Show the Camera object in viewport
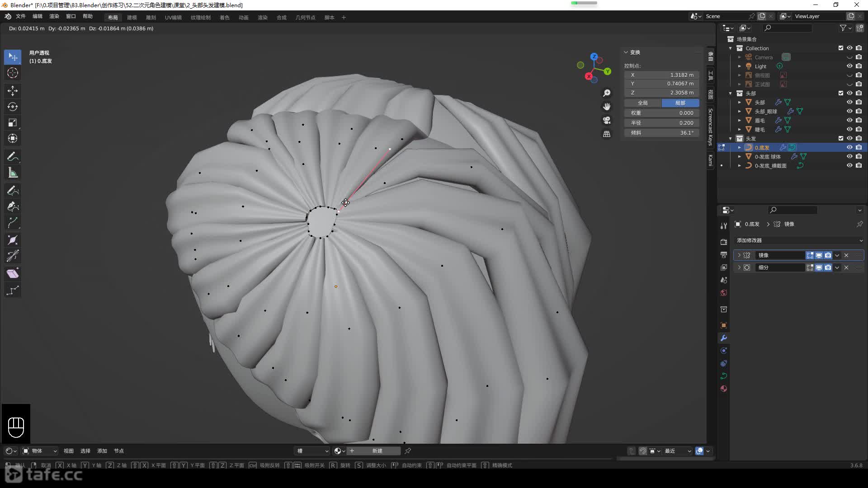This screenshot has width=868, height=488. point(849,57)
